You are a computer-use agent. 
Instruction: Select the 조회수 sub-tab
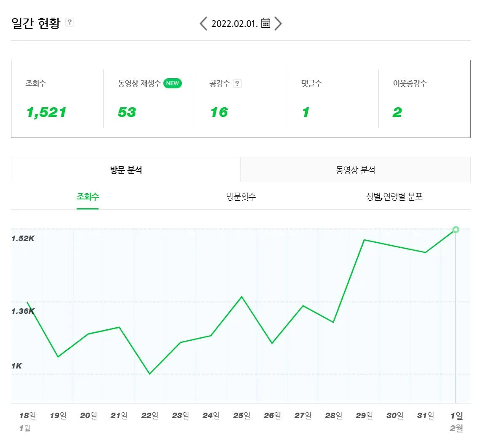point(88,196)
